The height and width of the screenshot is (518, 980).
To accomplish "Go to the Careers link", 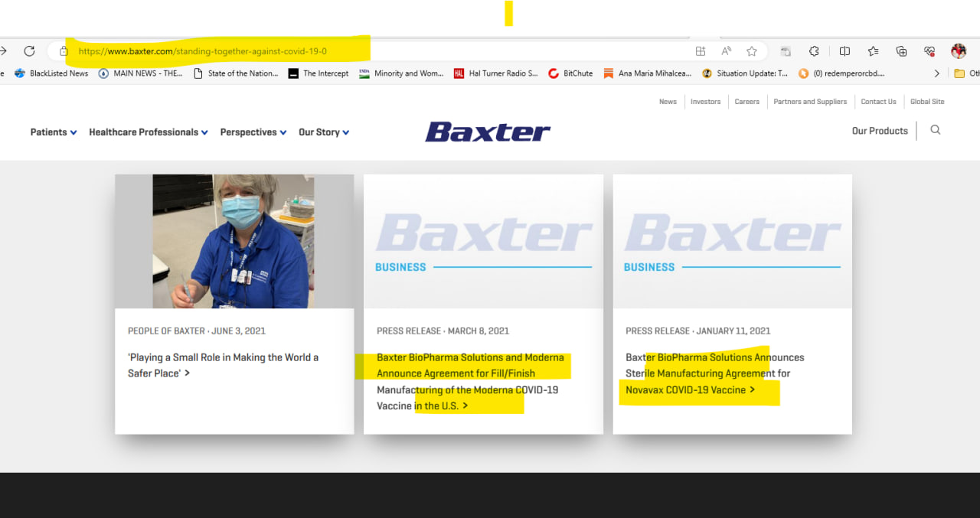I will click(747, 102).
